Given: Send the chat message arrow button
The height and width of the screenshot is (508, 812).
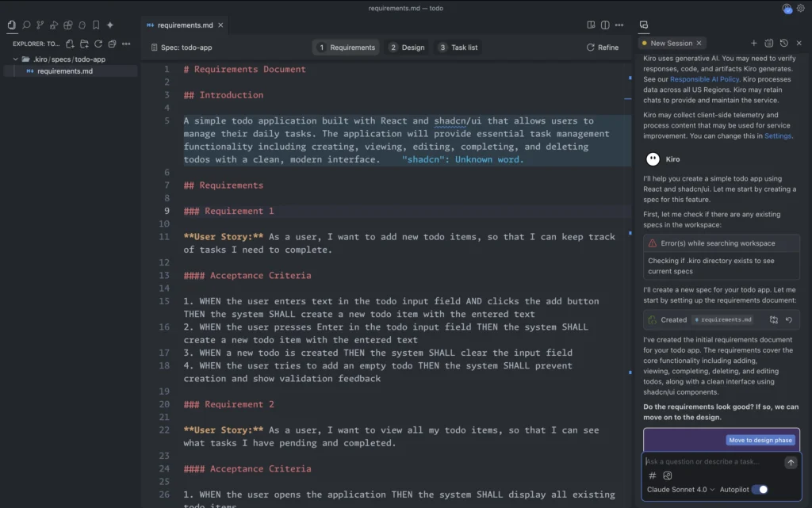Looking at the screenshot, I should [x=791, y=463].
